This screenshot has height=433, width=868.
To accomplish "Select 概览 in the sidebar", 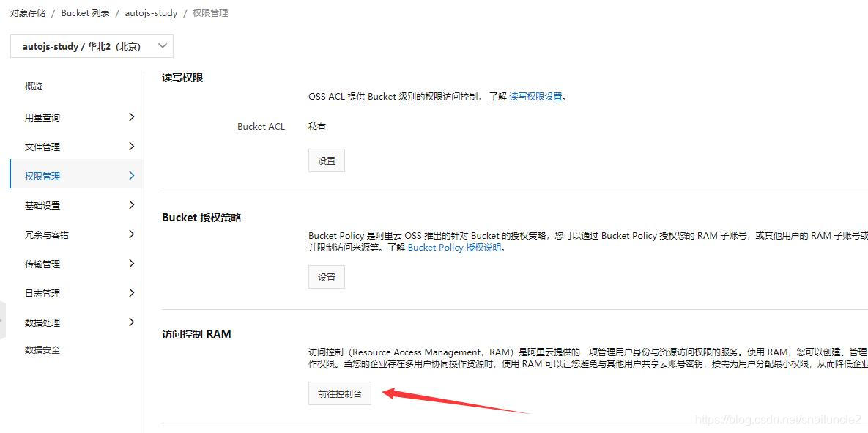I will [x=34, y=86].
